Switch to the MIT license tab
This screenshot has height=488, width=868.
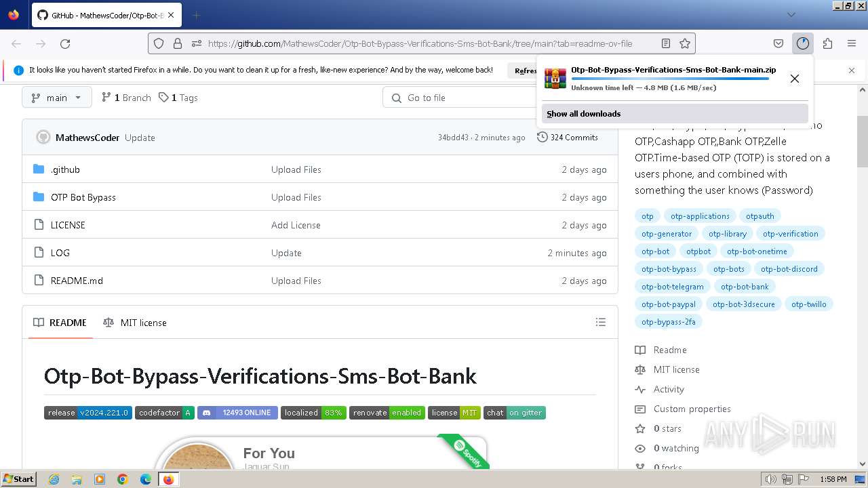click(x=135, y=323)
